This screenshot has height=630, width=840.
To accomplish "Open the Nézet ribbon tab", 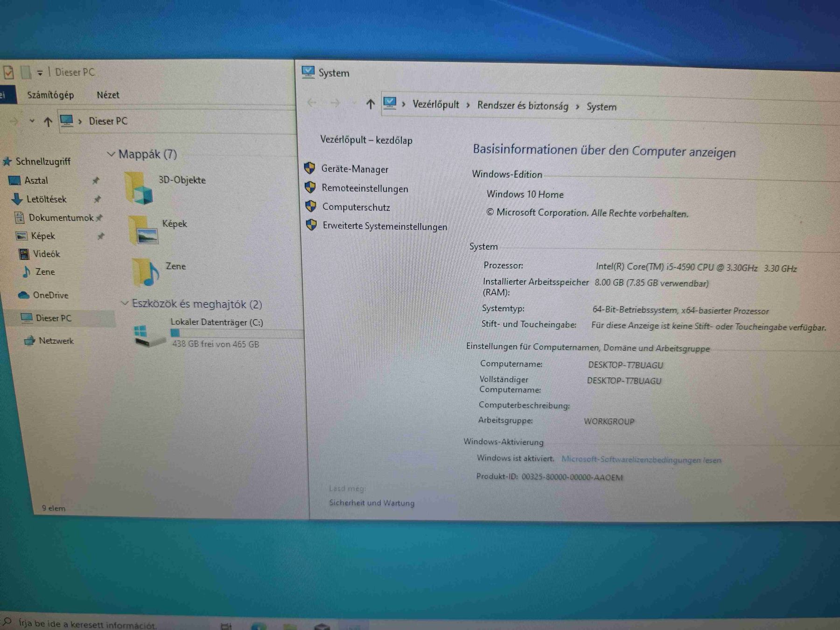I will pos(108,95).
